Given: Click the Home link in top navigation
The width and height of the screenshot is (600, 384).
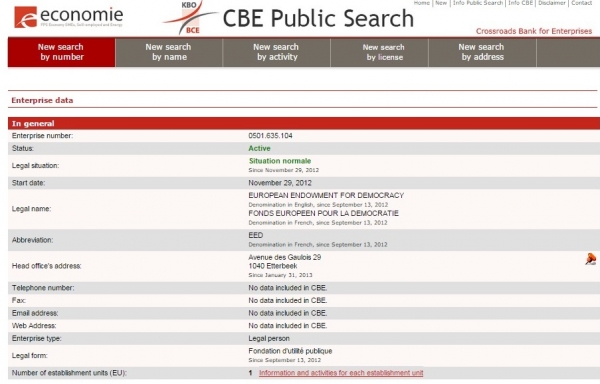Looking at the screenshot, I should 422,3.
